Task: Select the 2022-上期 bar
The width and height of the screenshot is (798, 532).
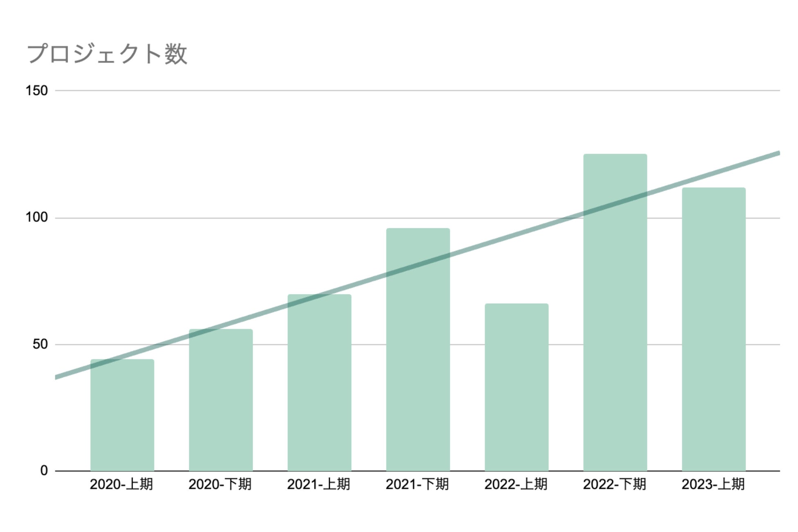Action: 516,387
